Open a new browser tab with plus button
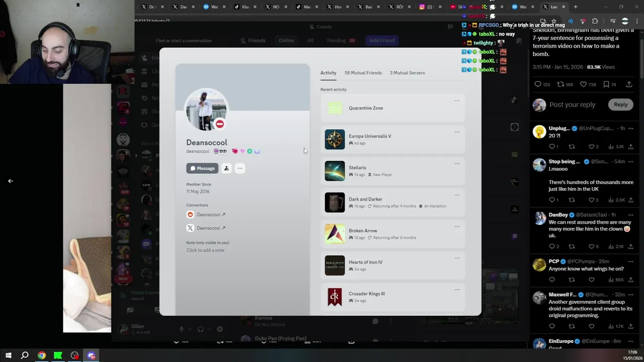The height and width of the screenshot is (362, 644). [576, 7]
